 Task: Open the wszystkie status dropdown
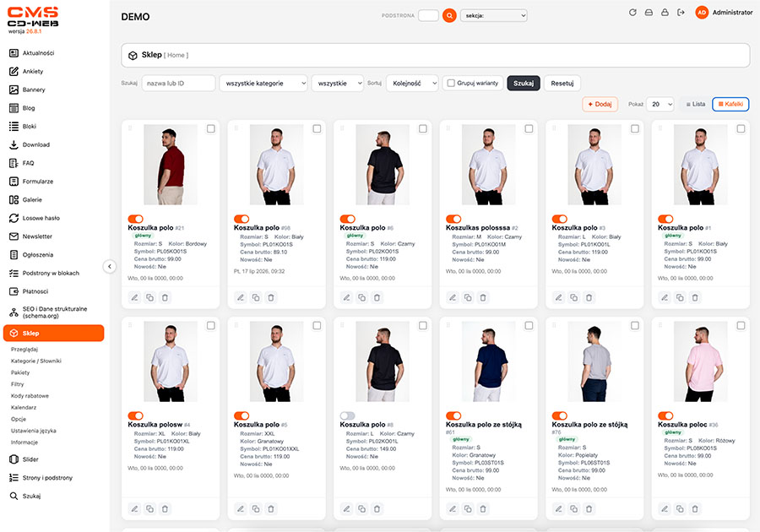(x=338, y=84)
